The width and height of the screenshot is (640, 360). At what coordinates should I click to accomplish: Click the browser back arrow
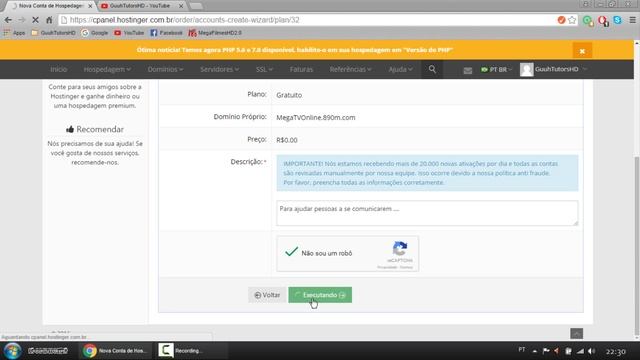(8, 20)
